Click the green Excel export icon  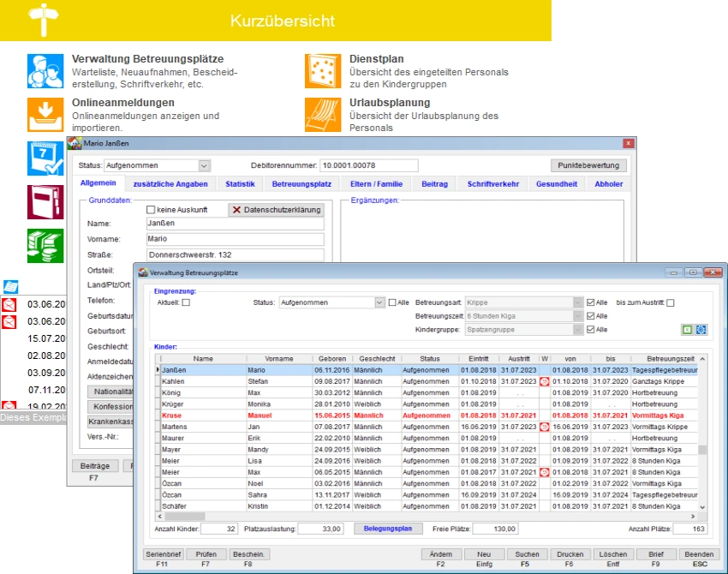pos(687,329)
